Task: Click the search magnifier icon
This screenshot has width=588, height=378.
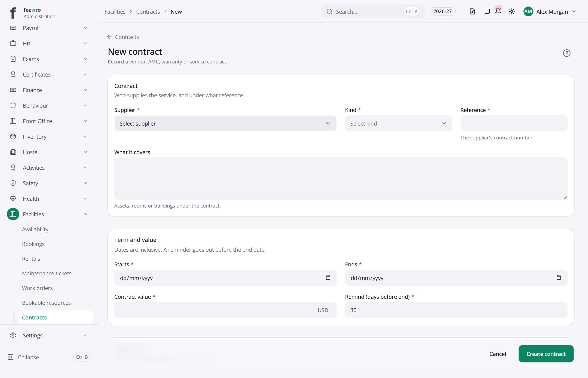Action: click(x=329, y=11)
